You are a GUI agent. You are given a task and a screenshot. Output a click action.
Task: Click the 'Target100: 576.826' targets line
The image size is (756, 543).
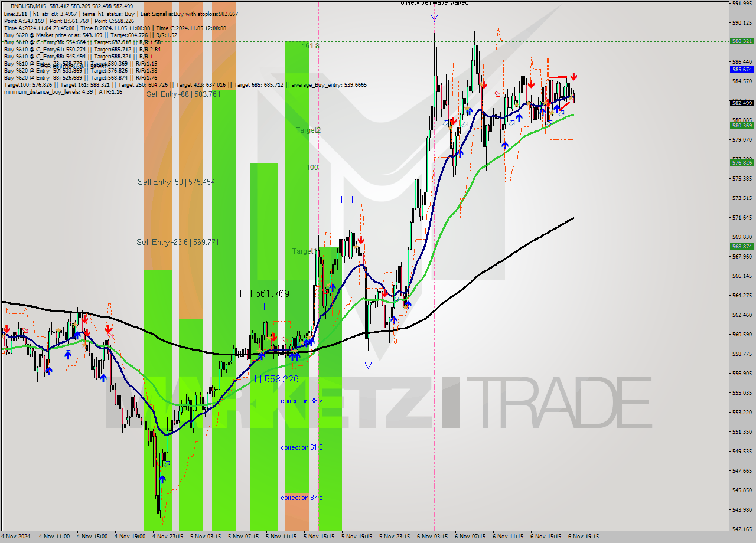coord(185,84)
